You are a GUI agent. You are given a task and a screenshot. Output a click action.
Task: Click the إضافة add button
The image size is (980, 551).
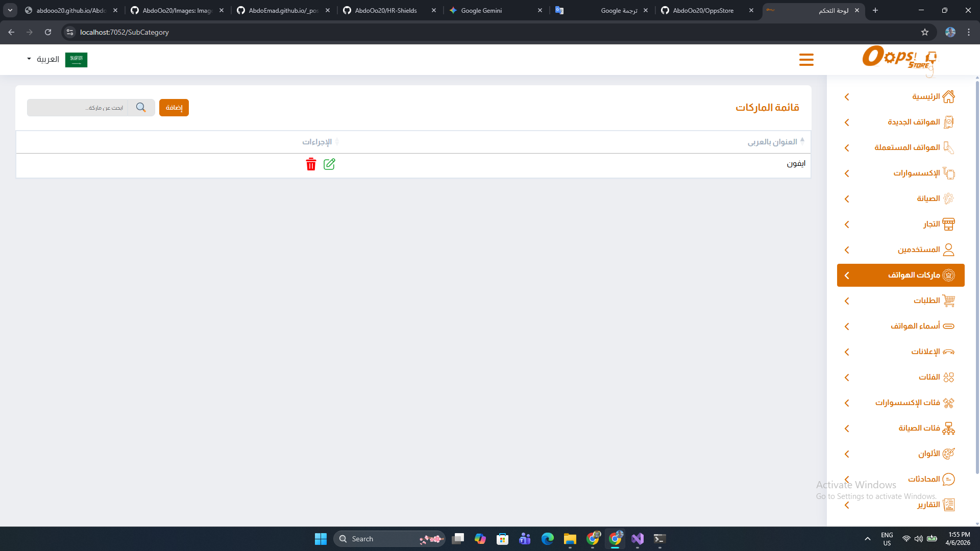click(174, 108)
